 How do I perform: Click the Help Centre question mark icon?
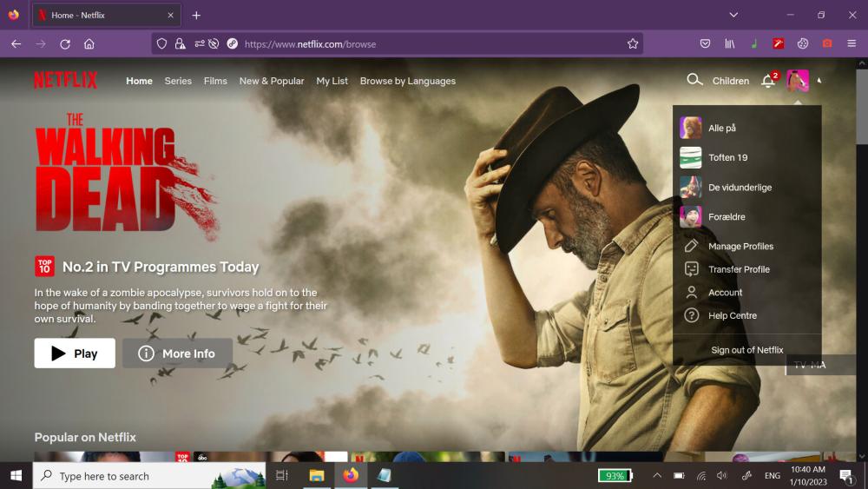[x=692, y=315]
